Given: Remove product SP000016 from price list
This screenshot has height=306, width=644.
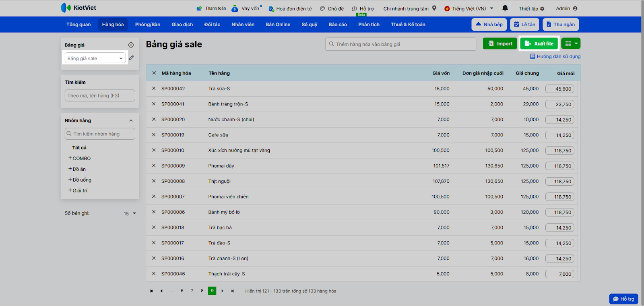Looking at the screenshot, I should click(154, 258).
